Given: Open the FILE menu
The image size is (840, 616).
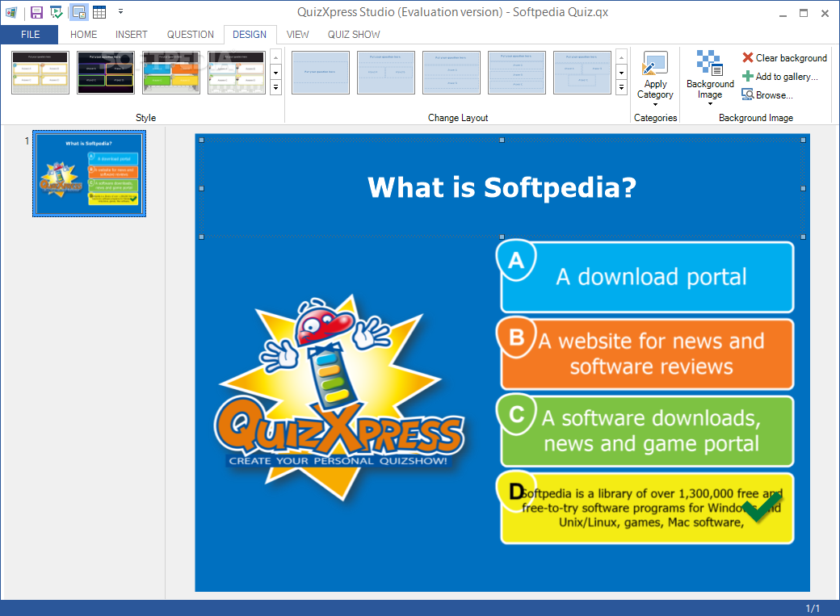Looking at the screenshot, I should 30,34.
